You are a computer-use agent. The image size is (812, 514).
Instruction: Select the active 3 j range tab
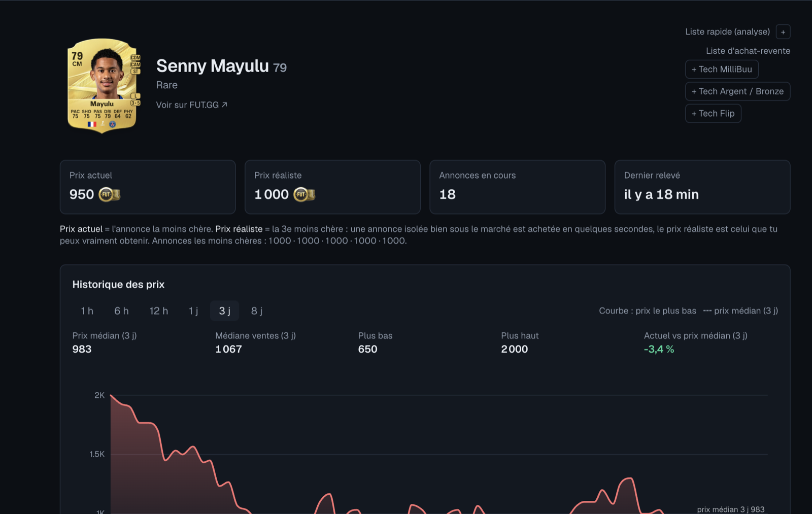click(x=224, y=311)
